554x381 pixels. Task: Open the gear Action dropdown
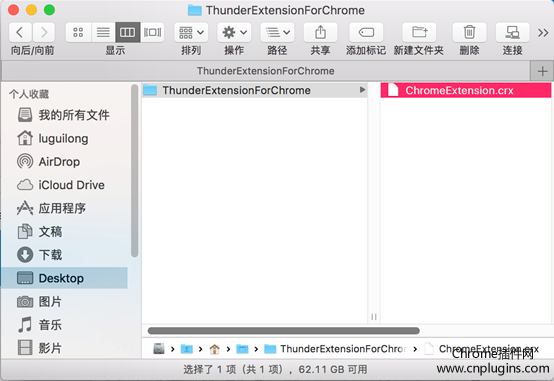coord(234,33)
